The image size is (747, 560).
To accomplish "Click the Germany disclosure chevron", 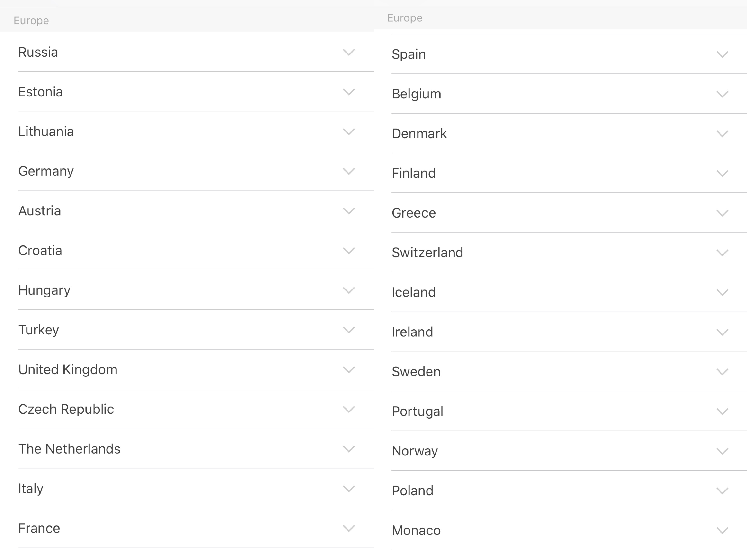I will (348, 171).
